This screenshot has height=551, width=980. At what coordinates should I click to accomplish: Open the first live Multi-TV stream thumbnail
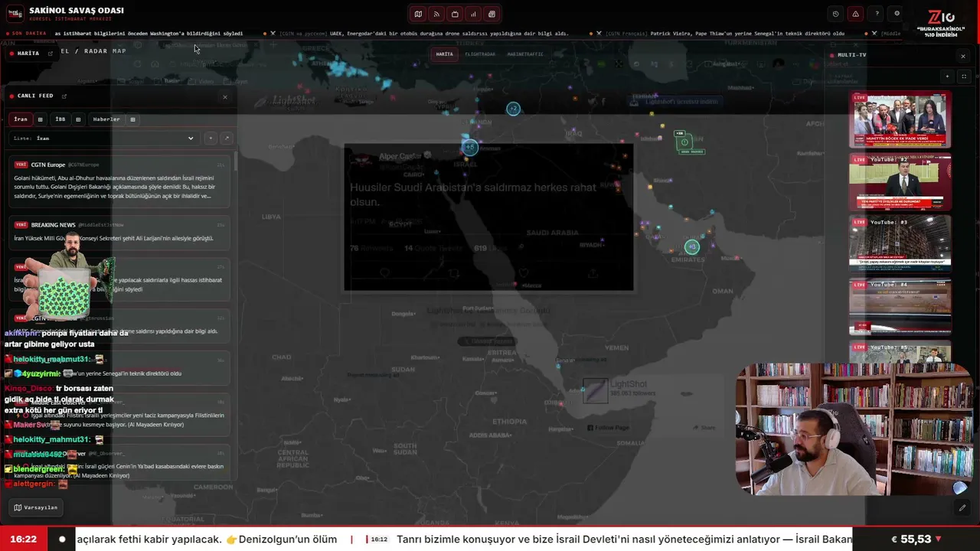(x=900, y=119)
